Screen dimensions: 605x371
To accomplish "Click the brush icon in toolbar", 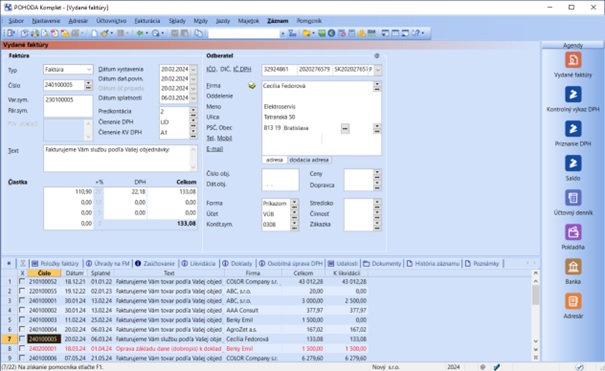I will point(104,34).
